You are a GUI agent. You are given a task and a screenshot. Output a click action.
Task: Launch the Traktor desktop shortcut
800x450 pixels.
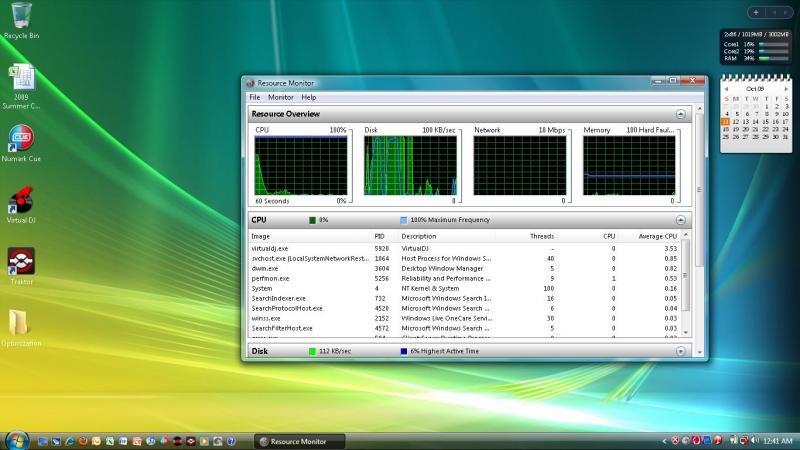click(21, 266)
